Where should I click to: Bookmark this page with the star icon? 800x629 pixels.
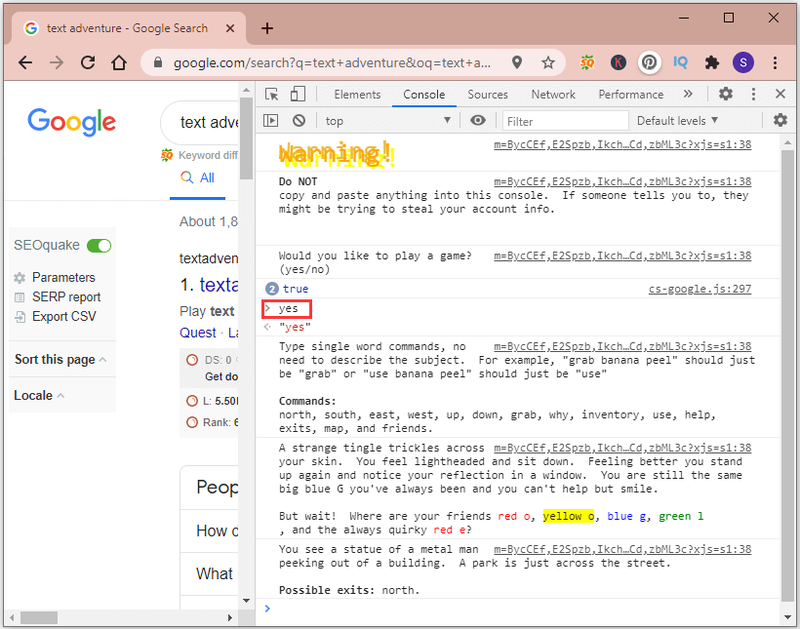548,63
